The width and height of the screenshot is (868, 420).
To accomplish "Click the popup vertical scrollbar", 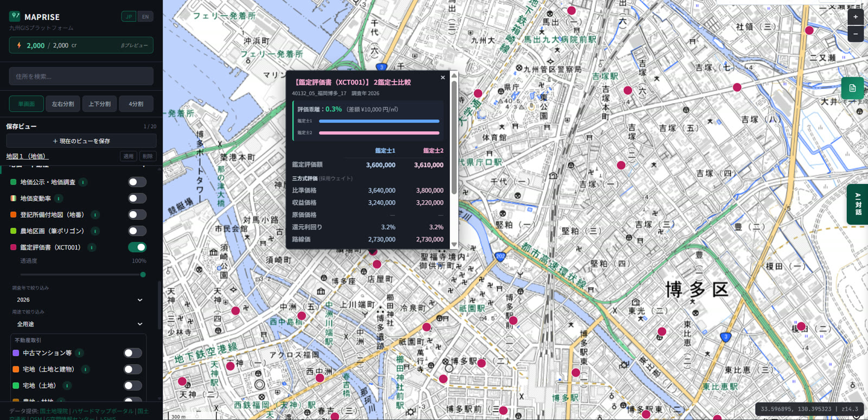I will 454,138.
